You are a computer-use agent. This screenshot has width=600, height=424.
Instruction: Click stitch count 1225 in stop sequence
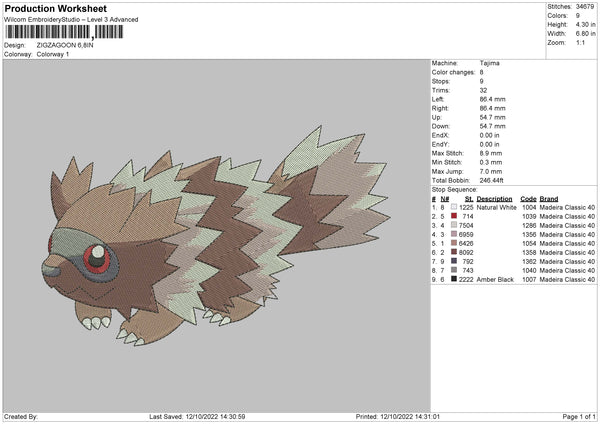(x=466, y=207)
